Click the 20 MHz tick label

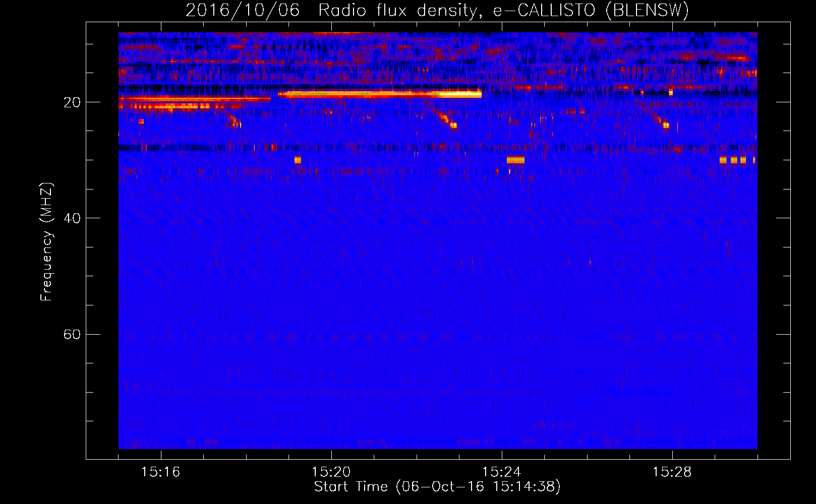72,102
